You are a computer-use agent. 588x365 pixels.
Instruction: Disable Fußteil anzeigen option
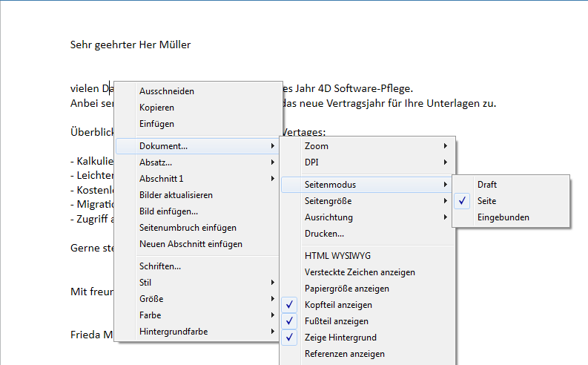click(x=336, y=321)
